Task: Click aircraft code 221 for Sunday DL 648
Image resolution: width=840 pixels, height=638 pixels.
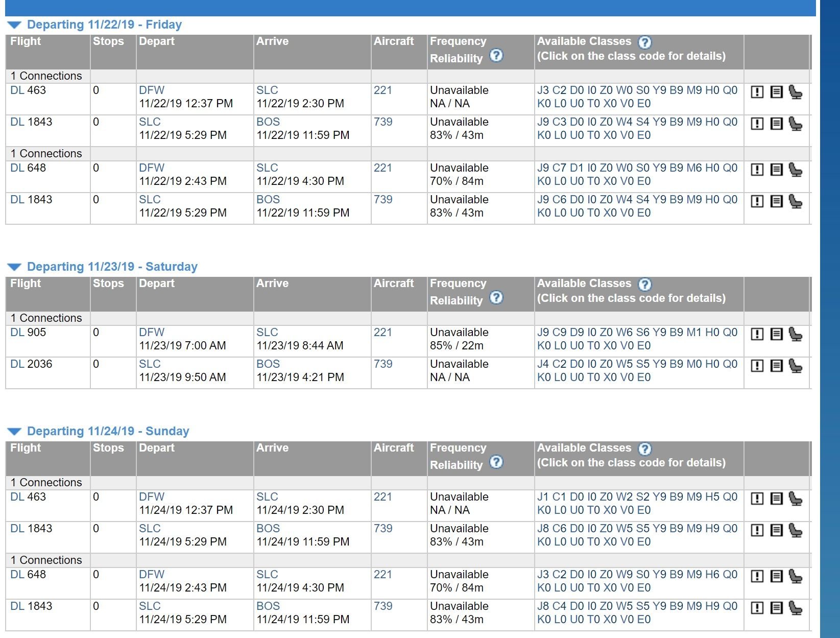Action: [382, 575]
